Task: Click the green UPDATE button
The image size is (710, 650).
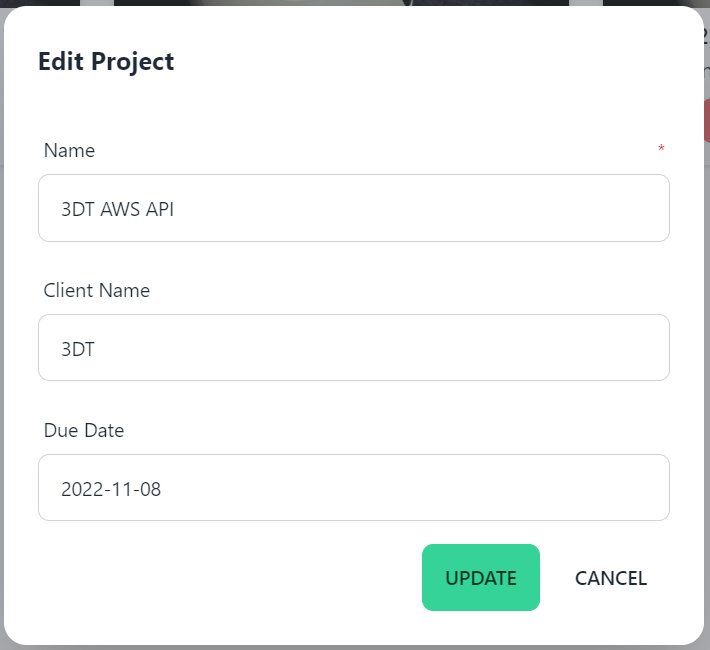Action: tap(480, 578)
